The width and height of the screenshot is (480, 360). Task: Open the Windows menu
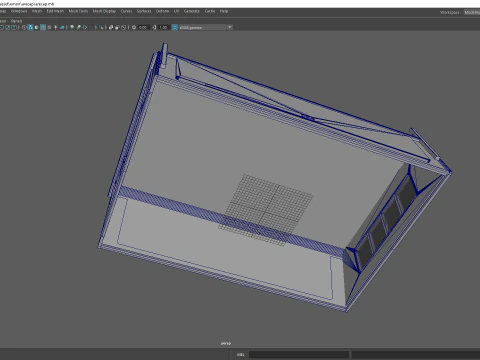pos(19,11)
